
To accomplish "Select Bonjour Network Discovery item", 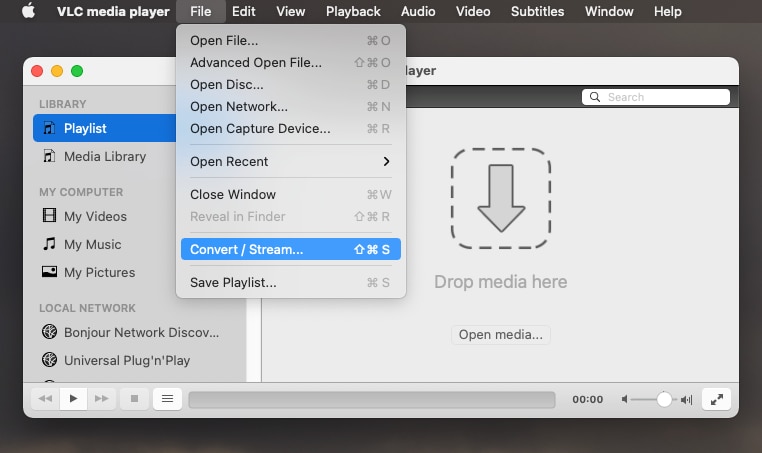I will (141, 332).
